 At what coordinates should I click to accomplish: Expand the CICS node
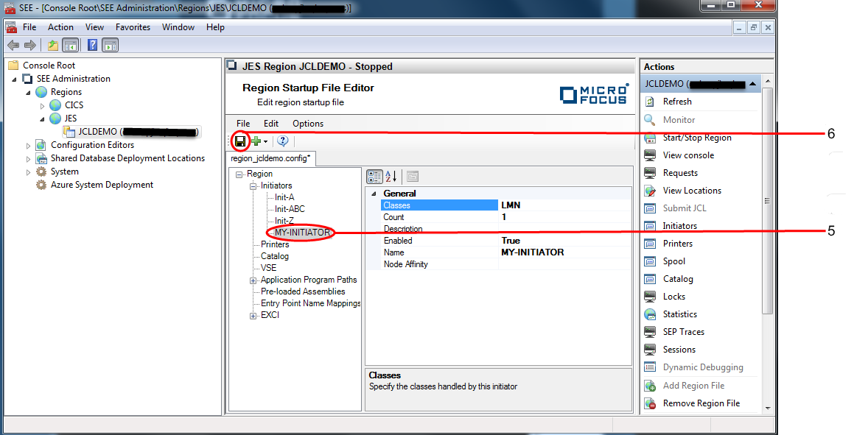[x=42, y=105]
